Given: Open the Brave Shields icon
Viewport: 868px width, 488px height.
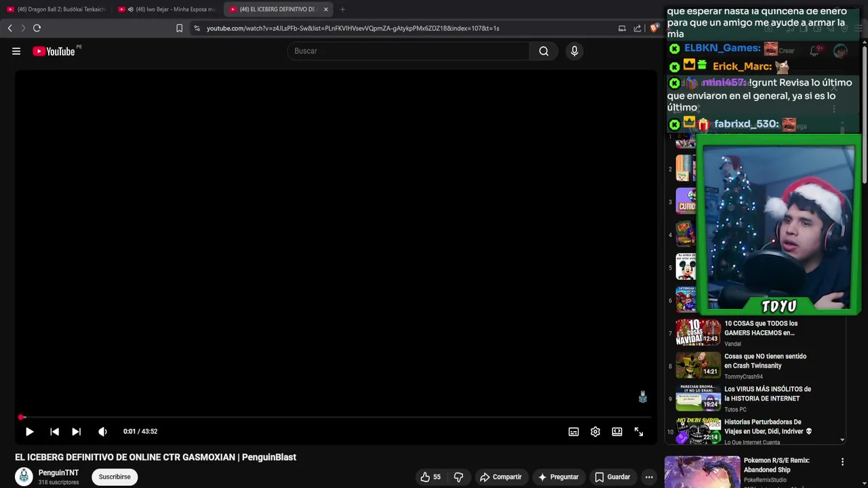Looking at the screenshot, I should [654, 28].
